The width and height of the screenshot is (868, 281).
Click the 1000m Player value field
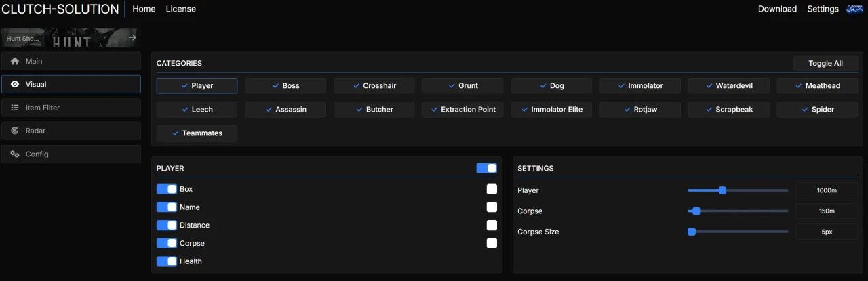tap(827, 190)
